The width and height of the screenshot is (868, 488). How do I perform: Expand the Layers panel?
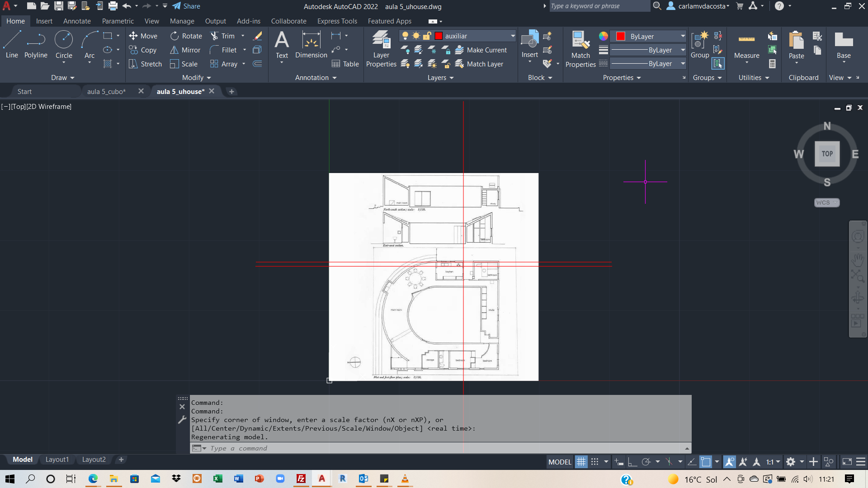(x=440, y=78)
